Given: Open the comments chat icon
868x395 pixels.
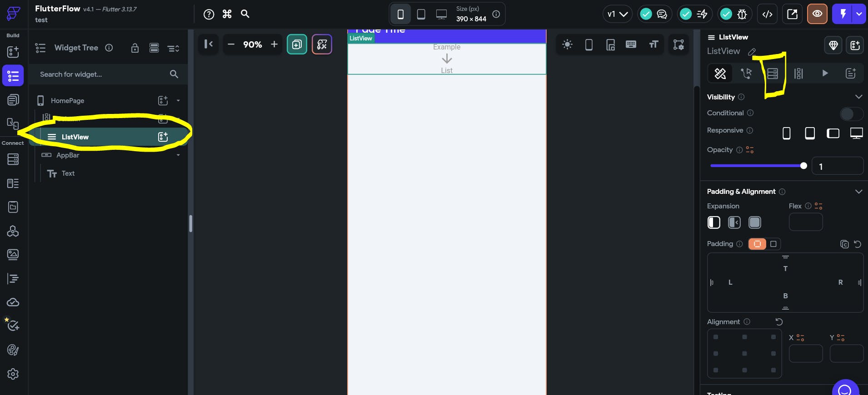Looking at the screenshot, I should point(662,14).
